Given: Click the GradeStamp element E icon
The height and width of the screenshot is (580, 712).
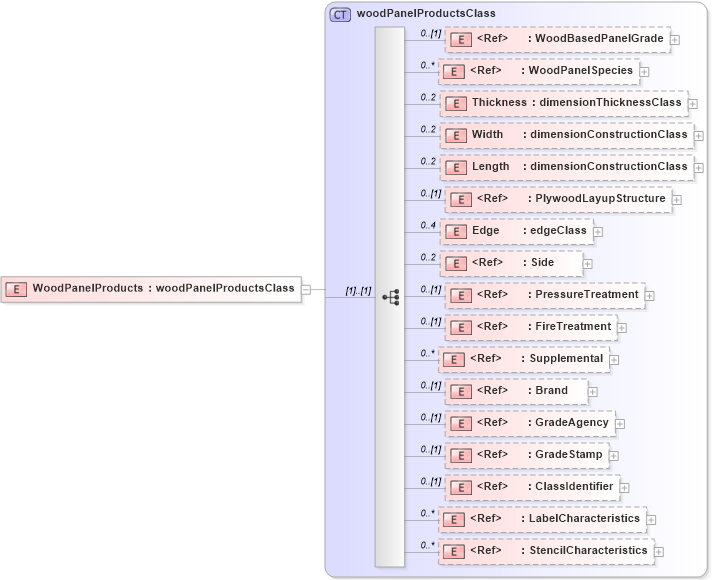Looking at the screenshot, I should click(x=460, y=455).
